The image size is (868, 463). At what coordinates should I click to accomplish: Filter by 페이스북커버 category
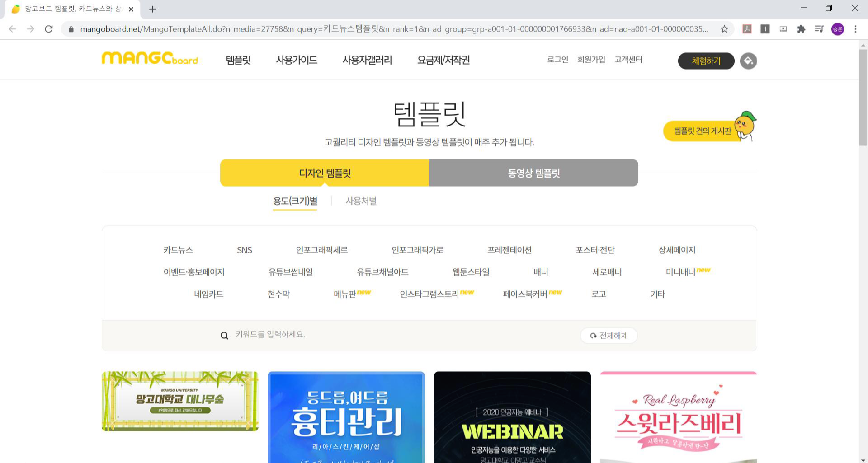tap(525, 294)
